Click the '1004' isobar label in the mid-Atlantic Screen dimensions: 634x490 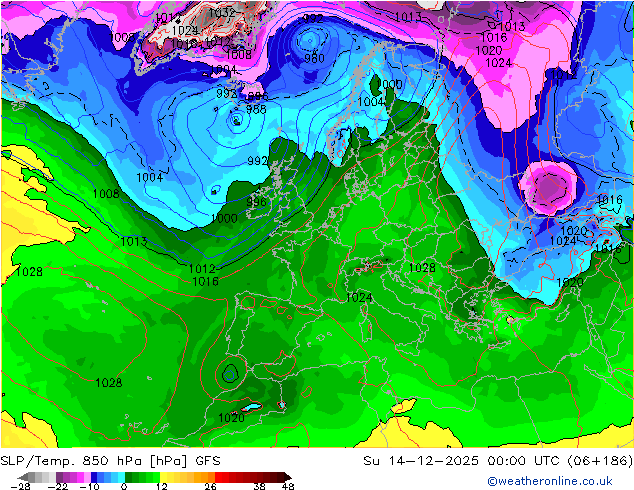[150, 177]
